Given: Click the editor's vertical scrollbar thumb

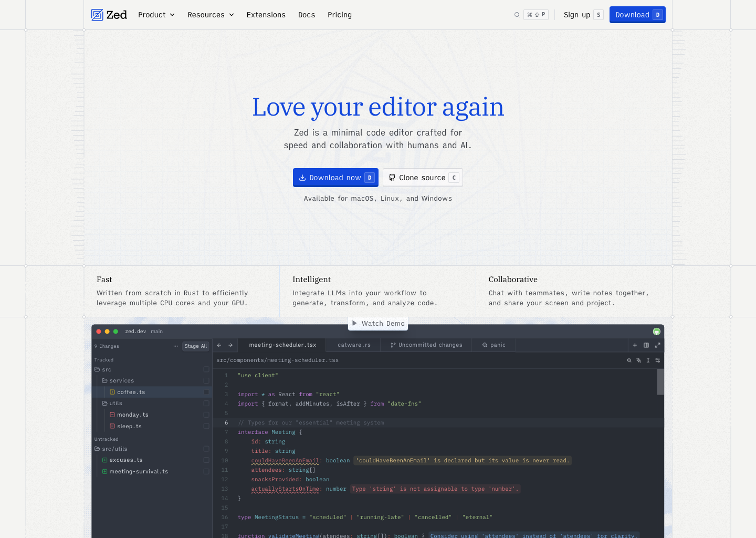Looking at the screenshot, I should (660, 381).
